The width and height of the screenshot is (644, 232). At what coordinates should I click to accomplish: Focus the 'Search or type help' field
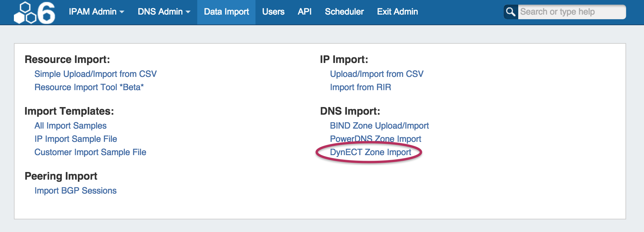[x=571, y=12]
